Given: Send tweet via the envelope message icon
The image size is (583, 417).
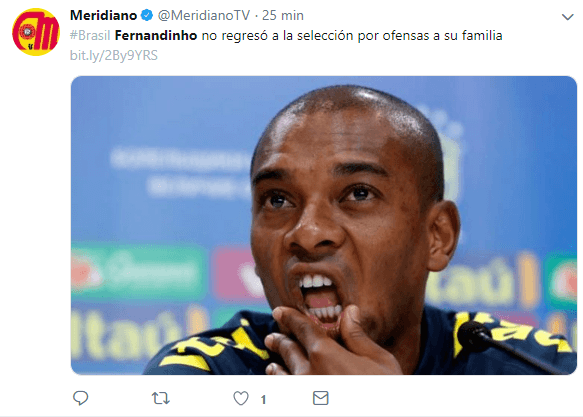Looking at the screenshot, I should (x=321, y=398).
